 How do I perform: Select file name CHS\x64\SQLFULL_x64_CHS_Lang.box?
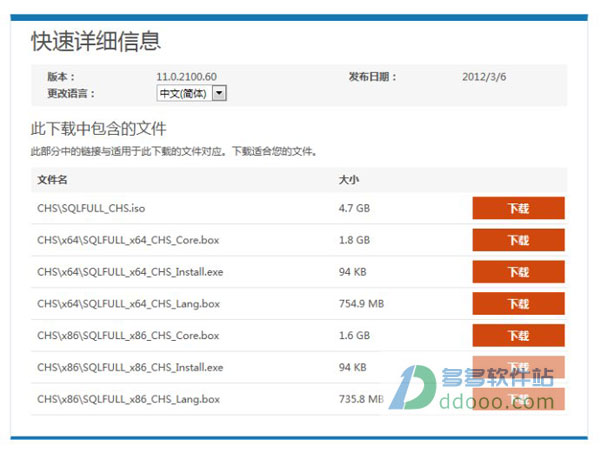tap(129, 304)
